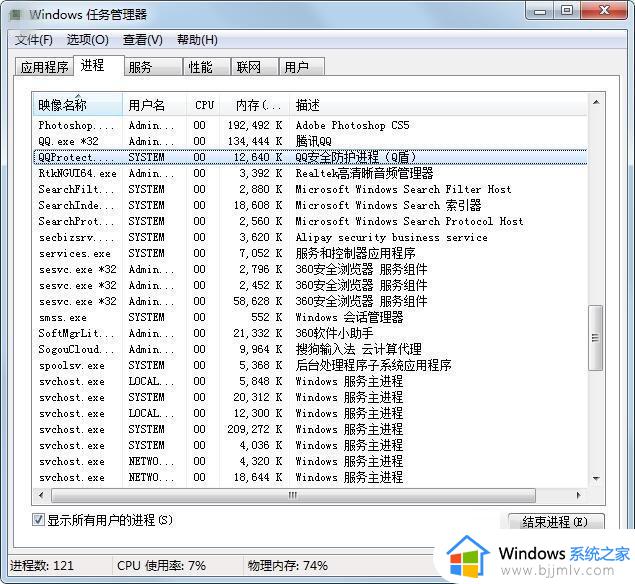Select the QQProtect process row
The width and height of the screenshot is (635, 584).
[x=310, y=157]
